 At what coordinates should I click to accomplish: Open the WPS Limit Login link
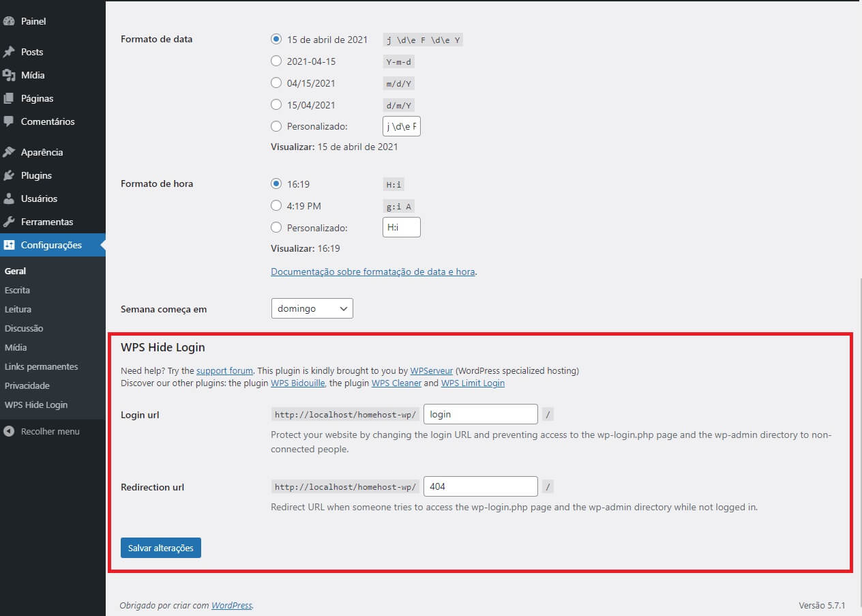[473, 383]
